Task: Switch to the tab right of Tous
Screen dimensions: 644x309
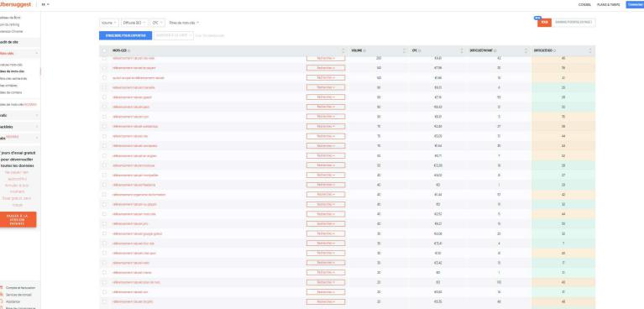Action: click(573, 23)
